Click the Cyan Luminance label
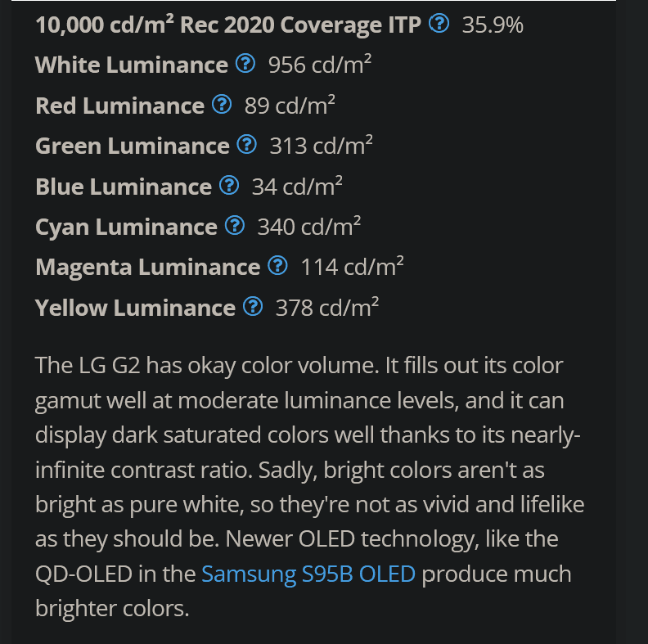648x644 pixels. 126,227
